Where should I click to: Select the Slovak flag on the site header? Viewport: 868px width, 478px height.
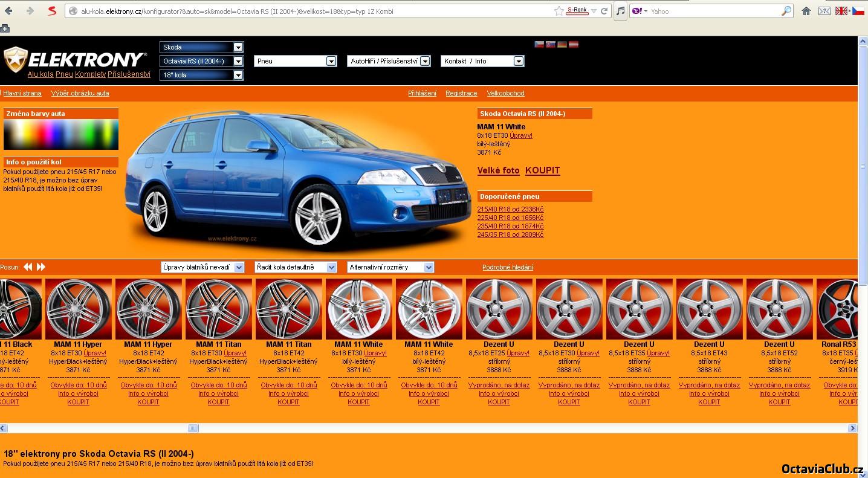(551, 44)
